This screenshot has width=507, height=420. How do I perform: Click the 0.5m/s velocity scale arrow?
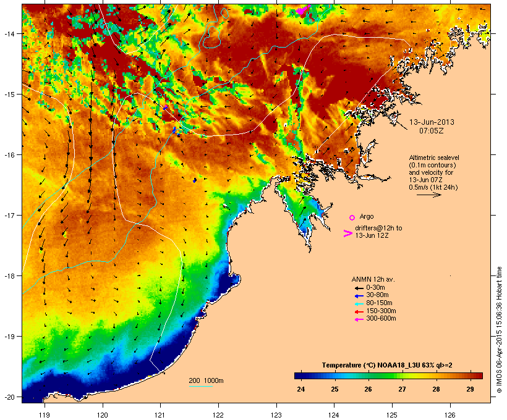[428, 195]
